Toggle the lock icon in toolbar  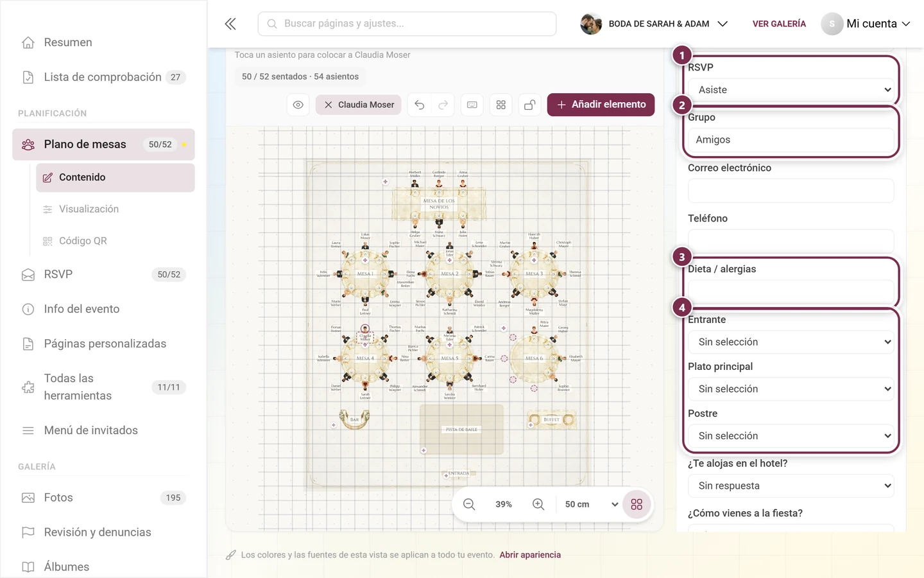(530, 105)
